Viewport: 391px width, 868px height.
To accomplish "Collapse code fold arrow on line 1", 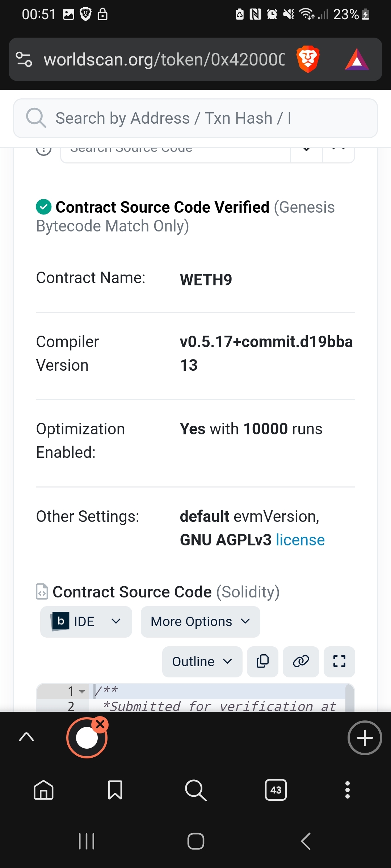I will 82,692.
